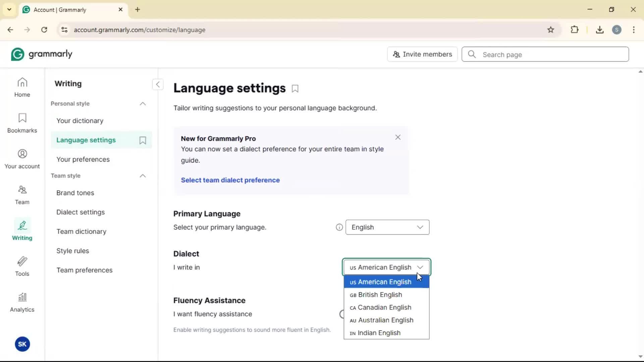Viewport: 644px width, 362px height.
Task: Collapse the Personal style section
Action: coord(143,104)
